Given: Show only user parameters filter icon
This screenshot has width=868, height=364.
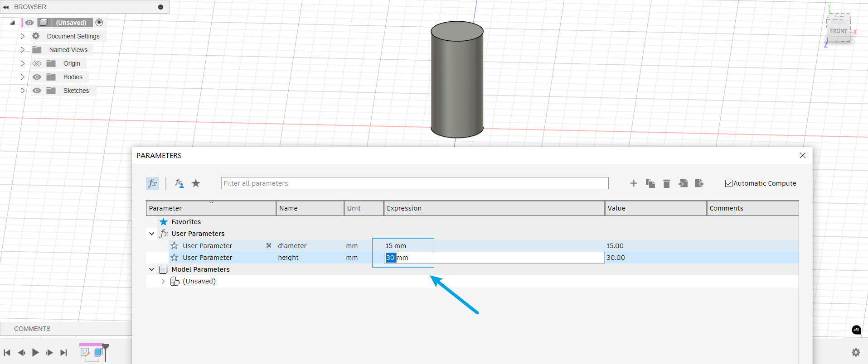Looking at the screenshot, I should point(179,183).
